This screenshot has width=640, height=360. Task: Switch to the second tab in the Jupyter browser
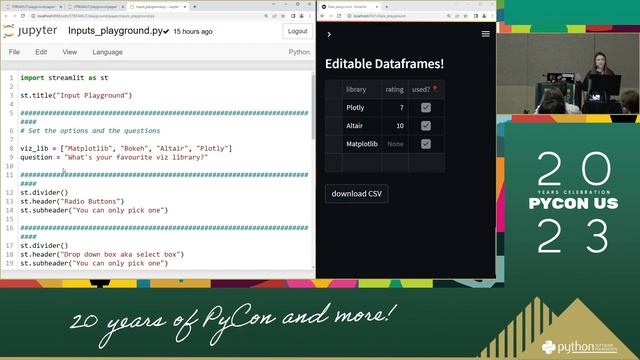point(95,7)
